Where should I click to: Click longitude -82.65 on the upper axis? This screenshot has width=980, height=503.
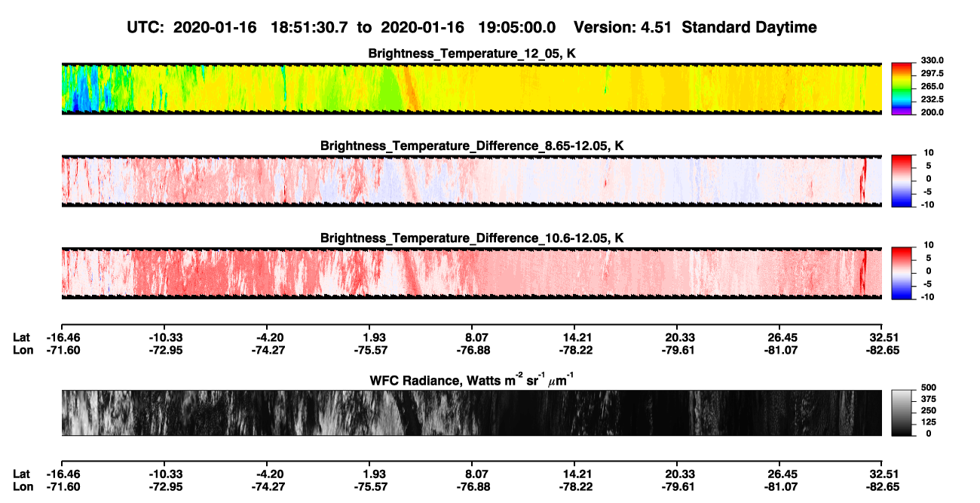tap(882, 350)
